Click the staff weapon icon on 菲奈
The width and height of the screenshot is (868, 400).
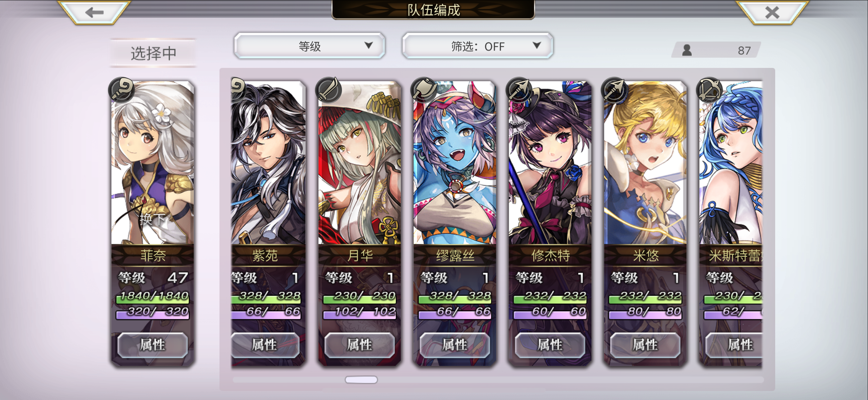[x=122, y=90]
